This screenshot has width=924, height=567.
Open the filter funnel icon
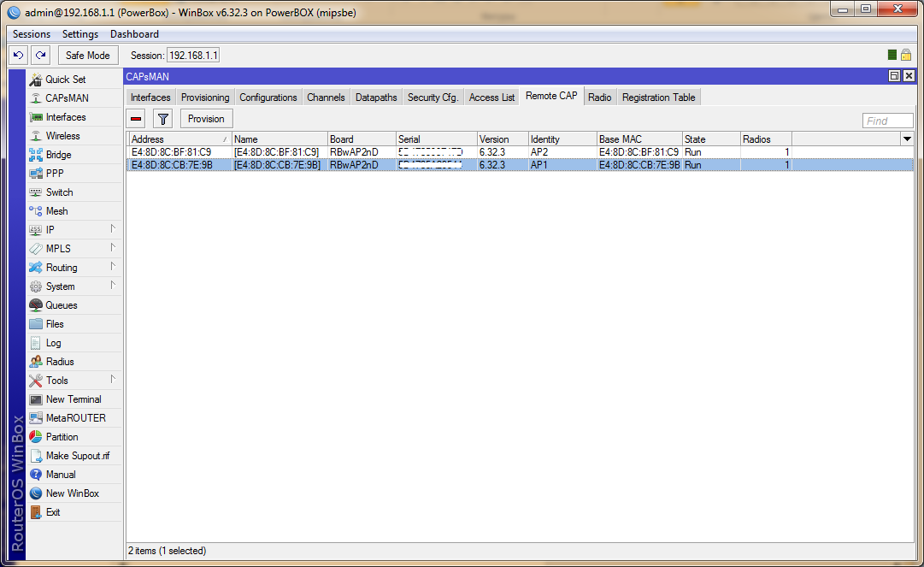162,119
